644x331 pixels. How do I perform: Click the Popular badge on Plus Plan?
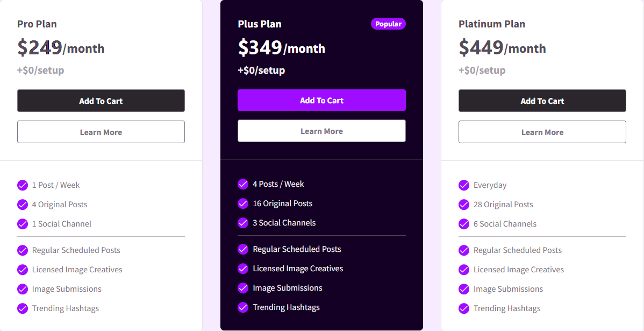point(388,24)
